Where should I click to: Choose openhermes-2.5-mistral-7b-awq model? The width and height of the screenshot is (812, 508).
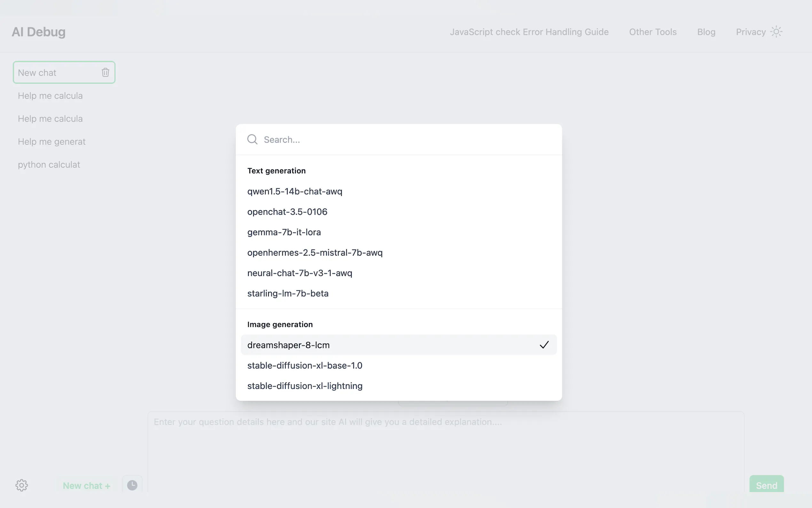tap(315, 253)
